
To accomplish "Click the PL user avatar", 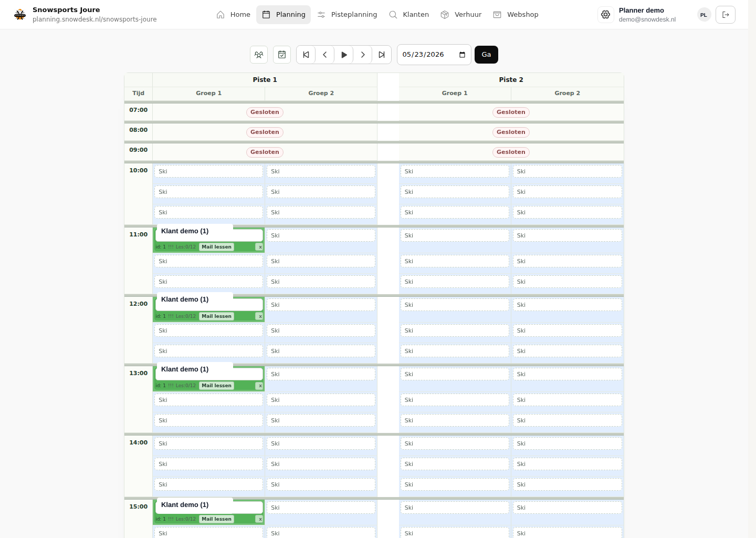I will click(704, 15).
